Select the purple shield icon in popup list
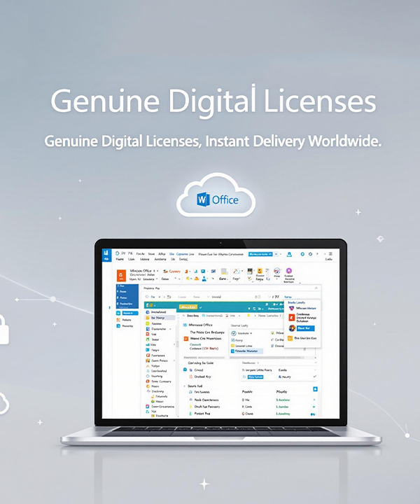The width and height of the screenshot is (420, 504). pos(291,308)
